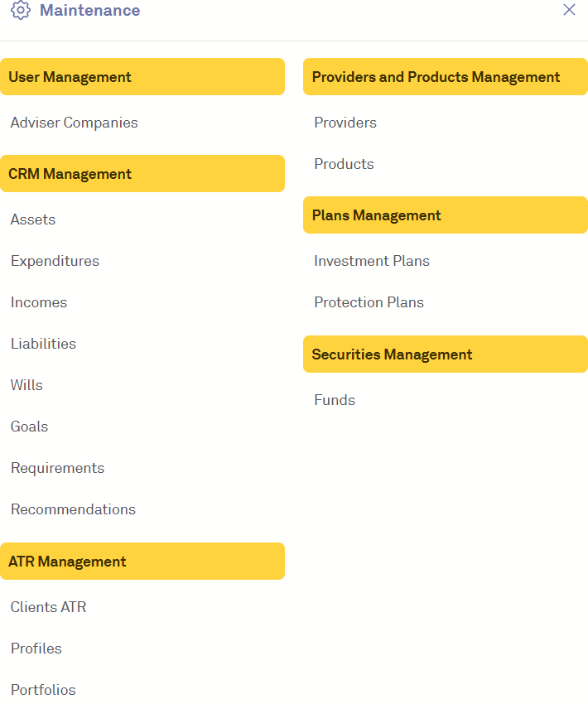Click the Wills link
Viewport: 588px width, 704px height.
[x=27, y=385]
